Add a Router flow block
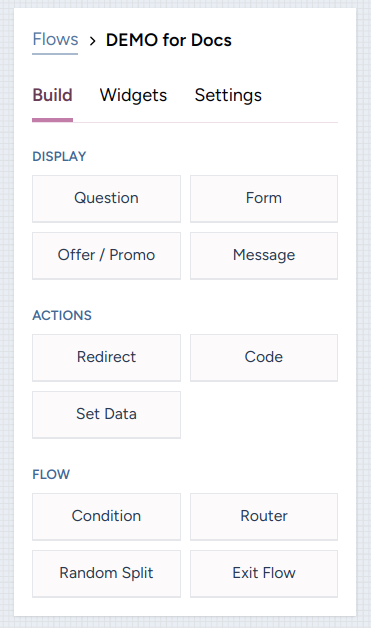Image resolution: width=371 pixels, height=628 pixels. [264, 517]
